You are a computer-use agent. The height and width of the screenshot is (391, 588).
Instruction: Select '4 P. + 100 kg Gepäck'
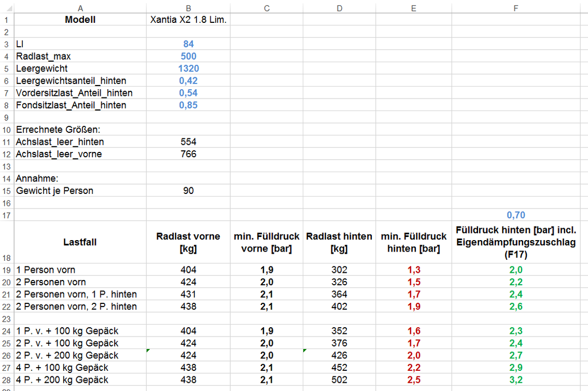80,367
